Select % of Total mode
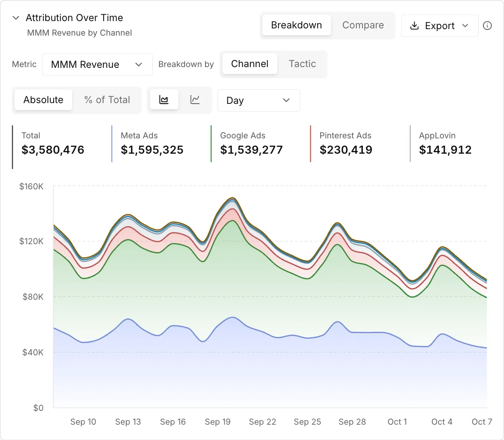The image size is (504, 440). 107,100
